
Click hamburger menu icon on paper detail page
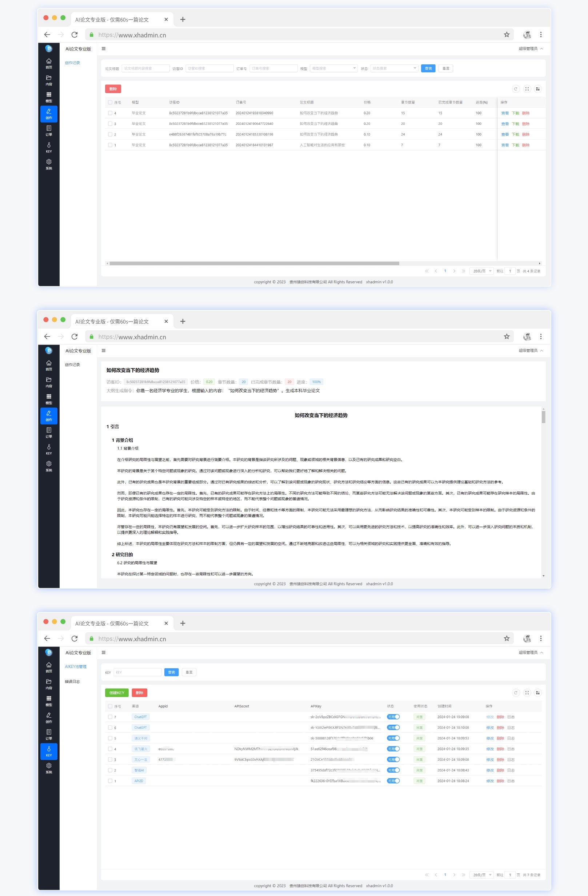(x=104, y=350)
